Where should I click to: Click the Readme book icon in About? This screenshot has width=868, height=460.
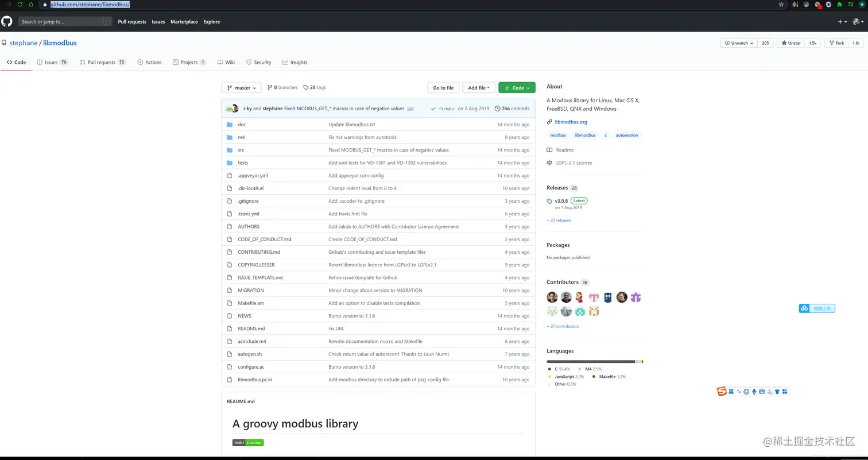coord(550,150)
